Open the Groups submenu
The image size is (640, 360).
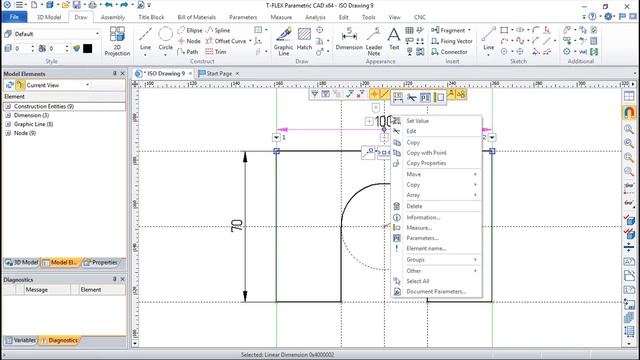(x=436, y=260)
